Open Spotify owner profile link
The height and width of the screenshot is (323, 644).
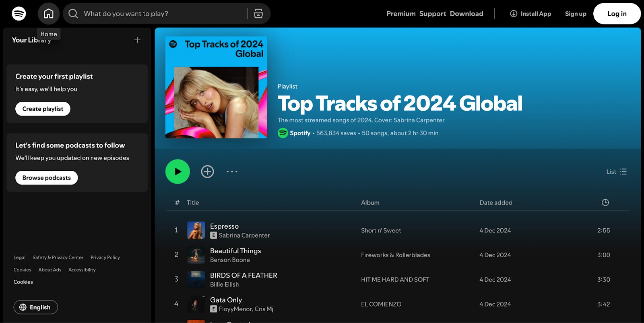[300, 133]
